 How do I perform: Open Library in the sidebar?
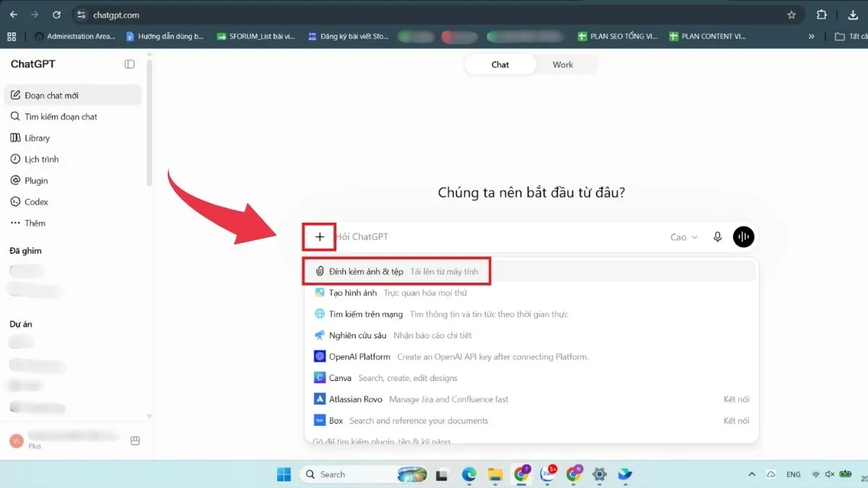click(x=73, y=137)
